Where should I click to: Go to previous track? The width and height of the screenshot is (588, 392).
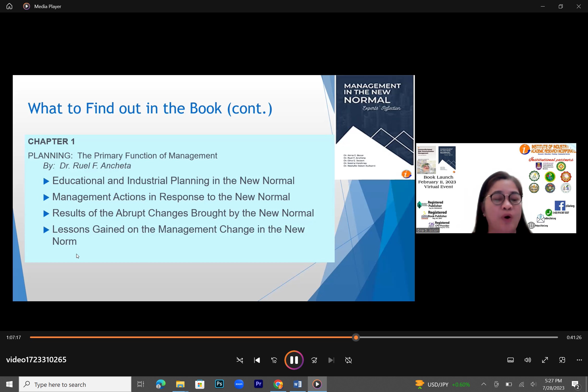coord(257,360)
